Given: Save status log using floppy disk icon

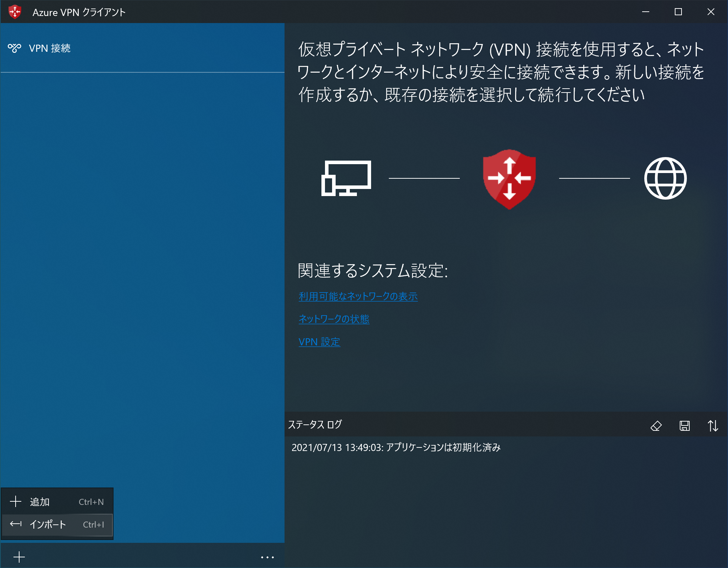Looking at the screenshot, I should pos(684,425).
